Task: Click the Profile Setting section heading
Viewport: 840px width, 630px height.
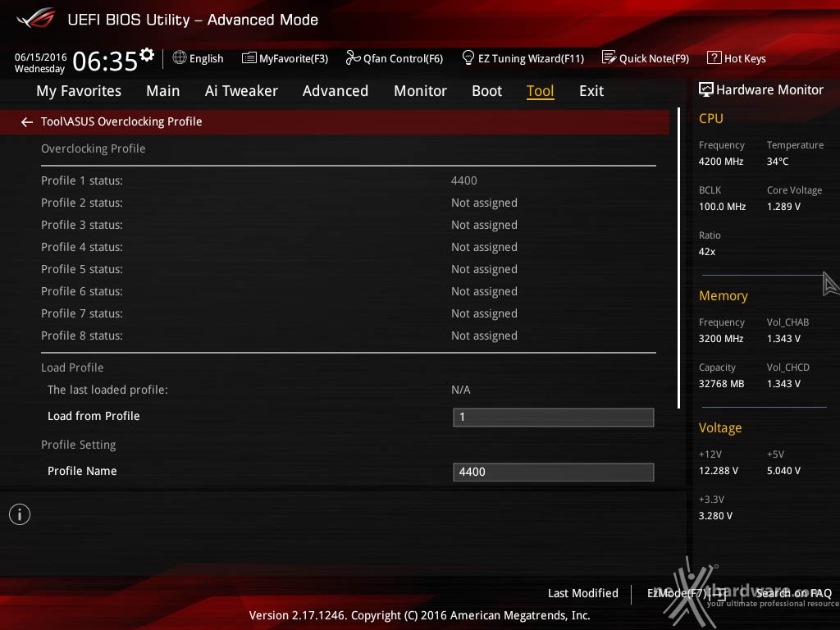Action: click(78, 445)
